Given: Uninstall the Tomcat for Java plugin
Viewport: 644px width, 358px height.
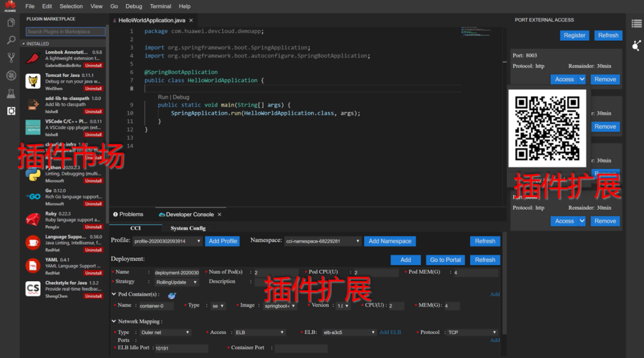Looking at the screenshot, I should click(x=93, y=88).
